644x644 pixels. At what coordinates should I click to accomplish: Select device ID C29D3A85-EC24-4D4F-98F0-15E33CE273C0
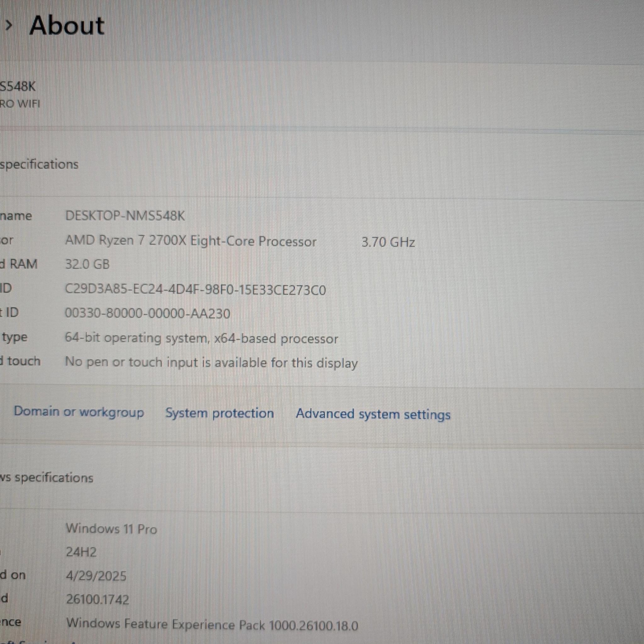[x=195, y=289]
